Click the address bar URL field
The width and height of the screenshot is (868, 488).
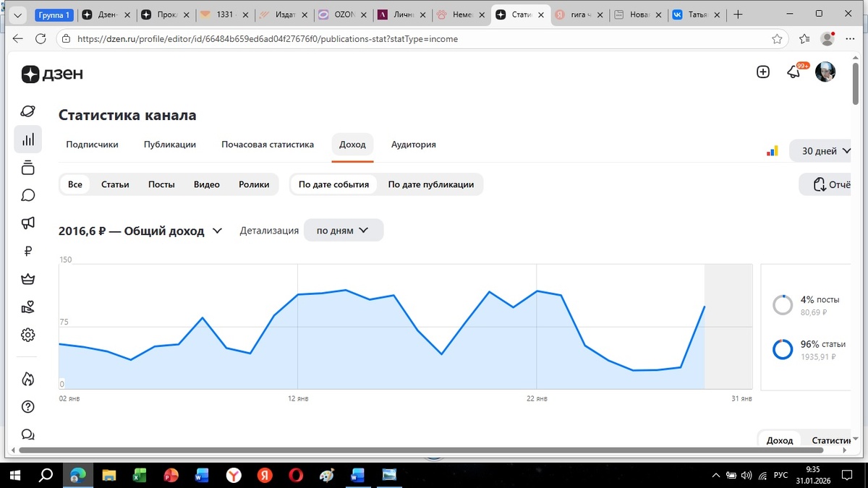point(421,39)
